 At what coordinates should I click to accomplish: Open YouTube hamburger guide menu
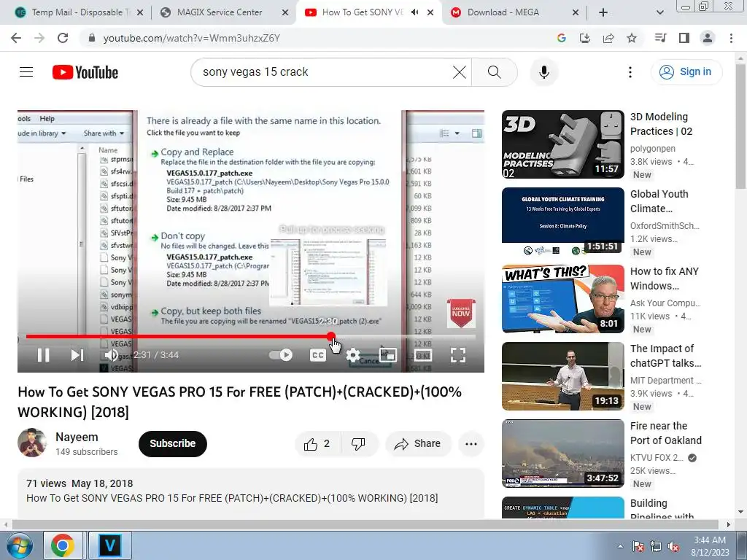pyautogui.click(x=26, y=72)
